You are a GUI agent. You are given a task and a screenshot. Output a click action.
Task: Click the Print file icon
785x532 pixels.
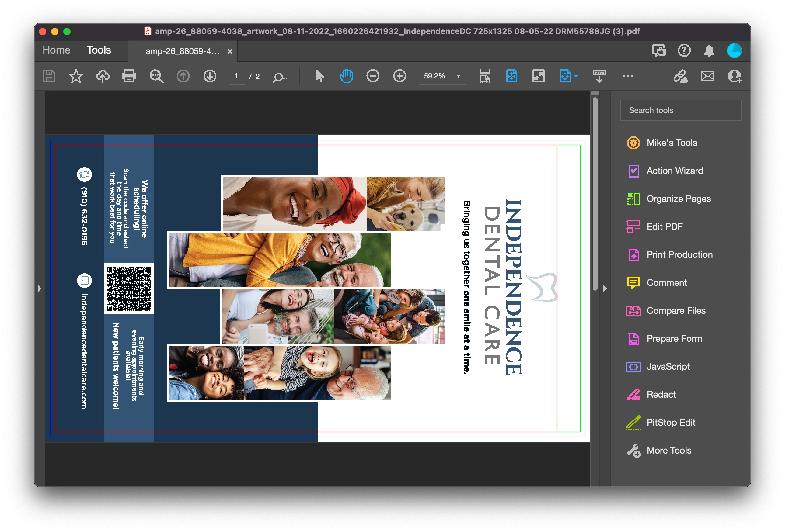coord(129,76)
